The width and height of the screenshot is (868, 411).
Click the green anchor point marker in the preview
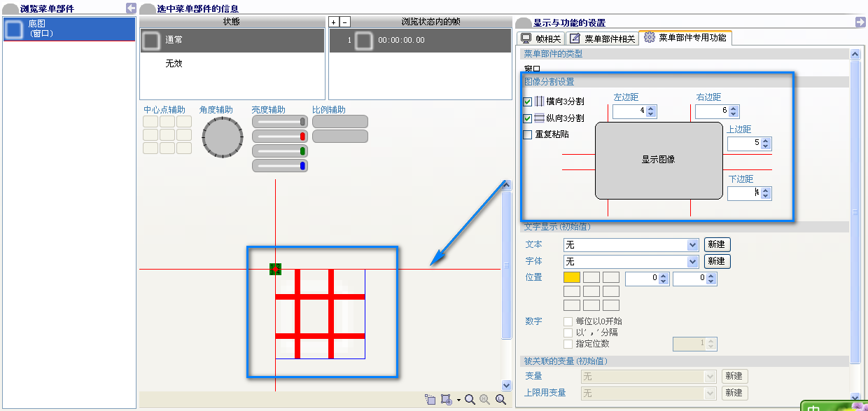tap(275, 269)
